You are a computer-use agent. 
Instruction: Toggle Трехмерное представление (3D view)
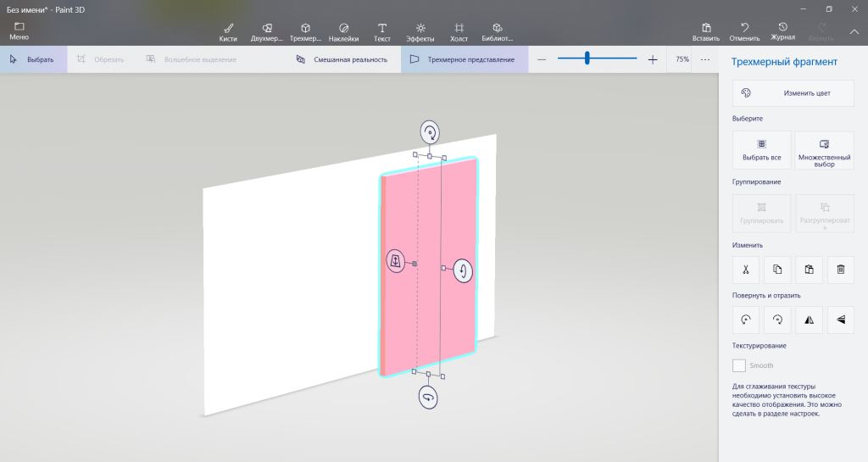pyautogui.click(x=464, y=59)
